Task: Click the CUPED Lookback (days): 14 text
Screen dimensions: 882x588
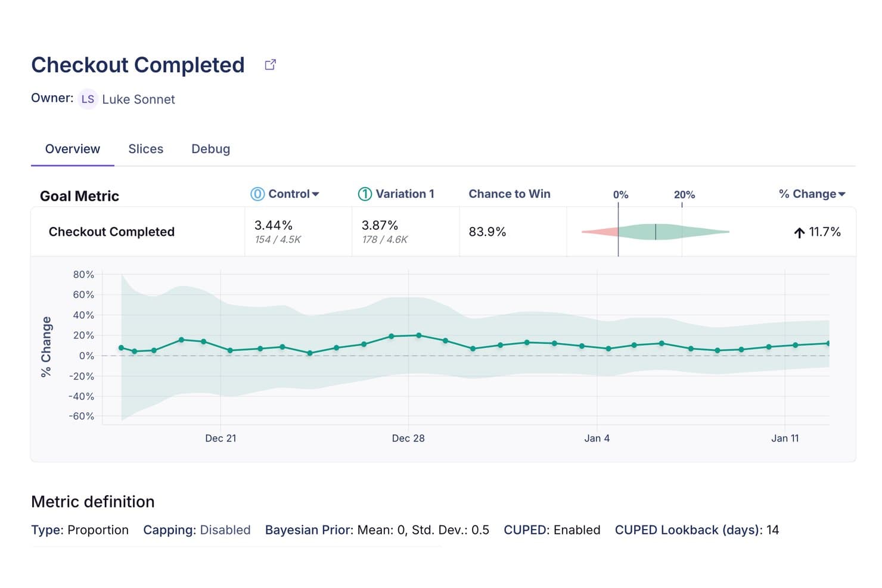Action: tap(697, 530)
